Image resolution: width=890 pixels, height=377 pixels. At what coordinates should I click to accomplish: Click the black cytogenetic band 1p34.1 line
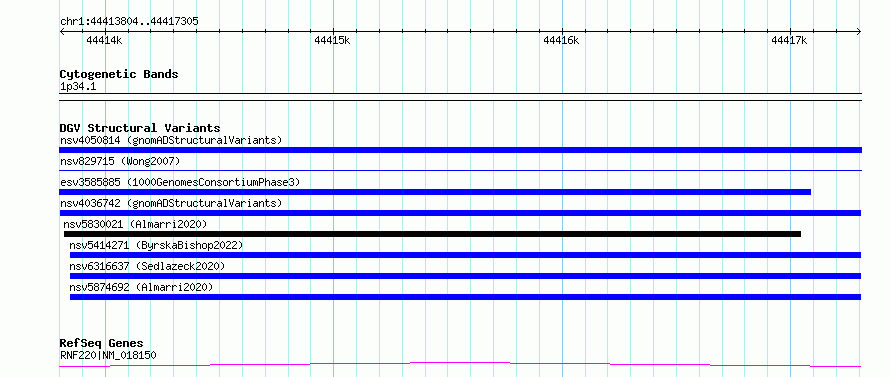[460, 97]
